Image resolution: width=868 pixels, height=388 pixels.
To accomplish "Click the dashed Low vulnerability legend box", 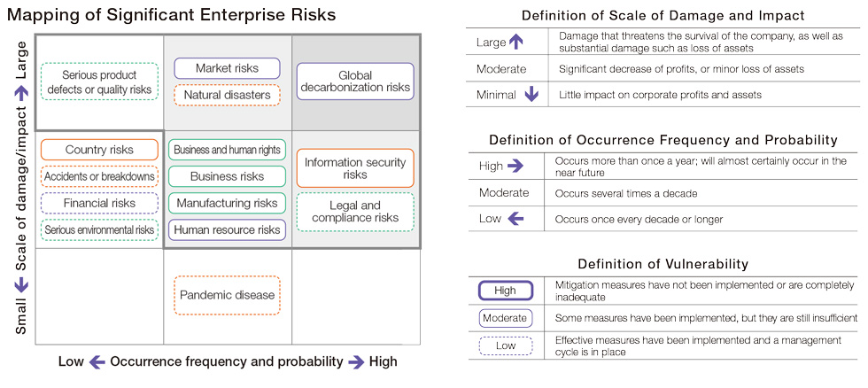I will [x=506, y=346].
